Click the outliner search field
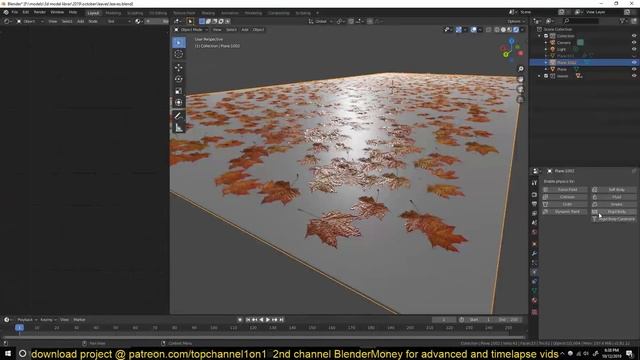 click(581, 21)
